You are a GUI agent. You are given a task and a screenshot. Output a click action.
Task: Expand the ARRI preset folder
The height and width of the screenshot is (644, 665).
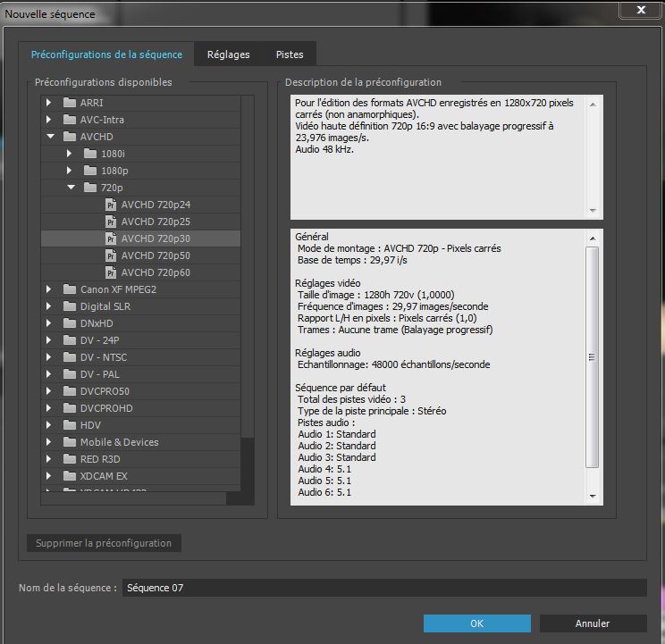pyautogui.click(x=49, y=103)
